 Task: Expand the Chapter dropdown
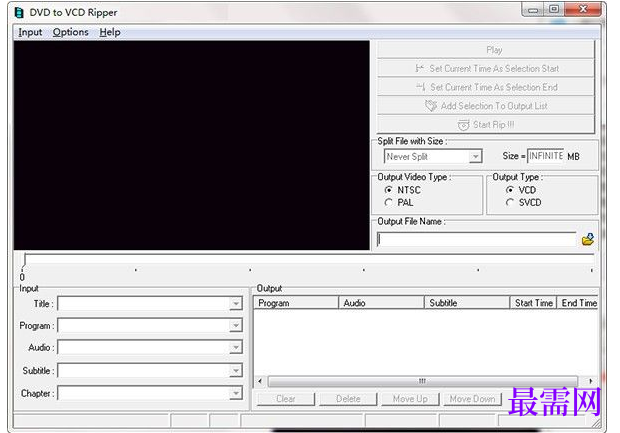[x=236, y=393]
